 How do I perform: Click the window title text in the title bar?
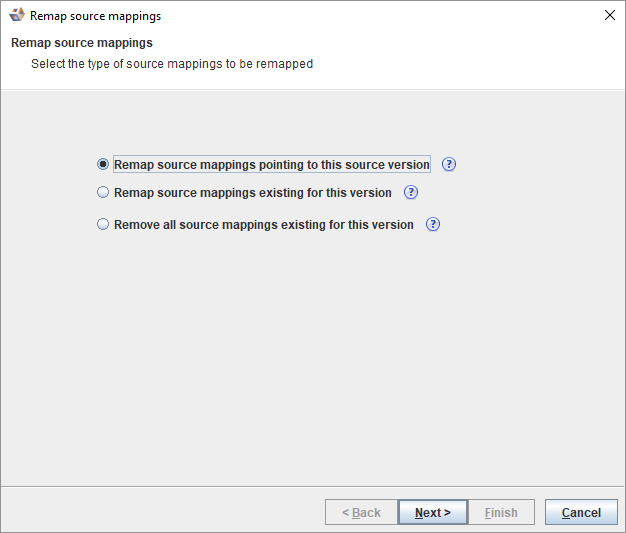95,16
